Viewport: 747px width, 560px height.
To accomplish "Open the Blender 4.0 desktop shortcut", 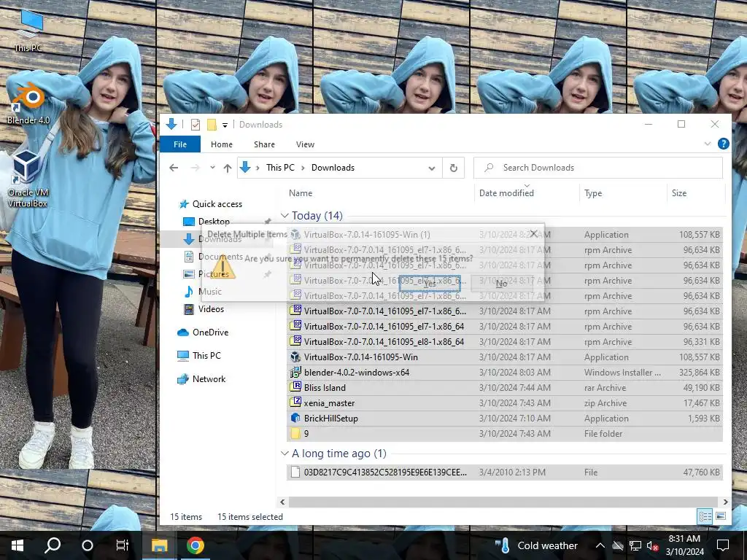I will (x=28, y=104).
